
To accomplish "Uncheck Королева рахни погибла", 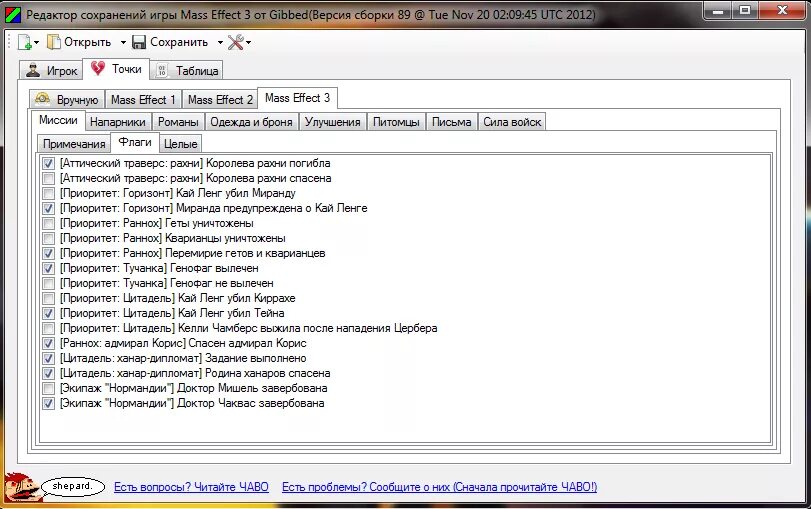I will pyautogui.click(x=49, y=163).
